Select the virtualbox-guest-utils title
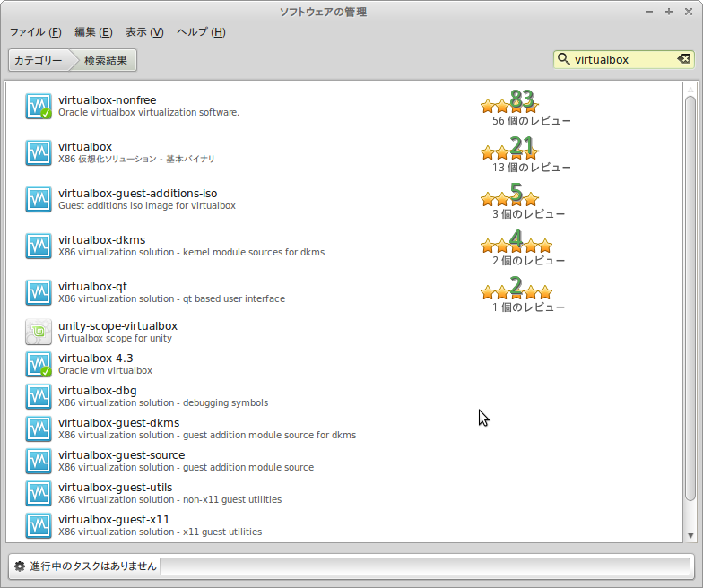 pos(115,488)
